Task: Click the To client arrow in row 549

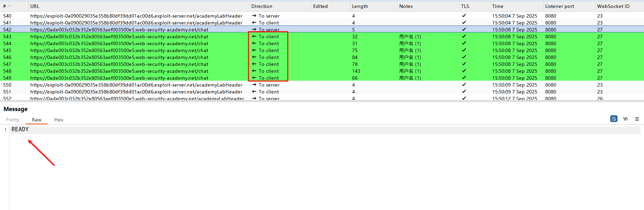Action: pyautogui.click(x=254, y=78)
